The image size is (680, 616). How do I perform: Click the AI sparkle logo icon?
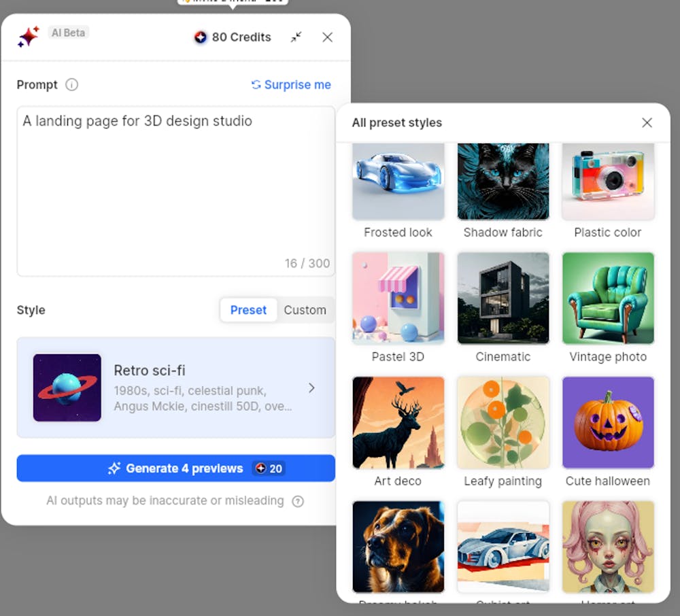point(27,35)
